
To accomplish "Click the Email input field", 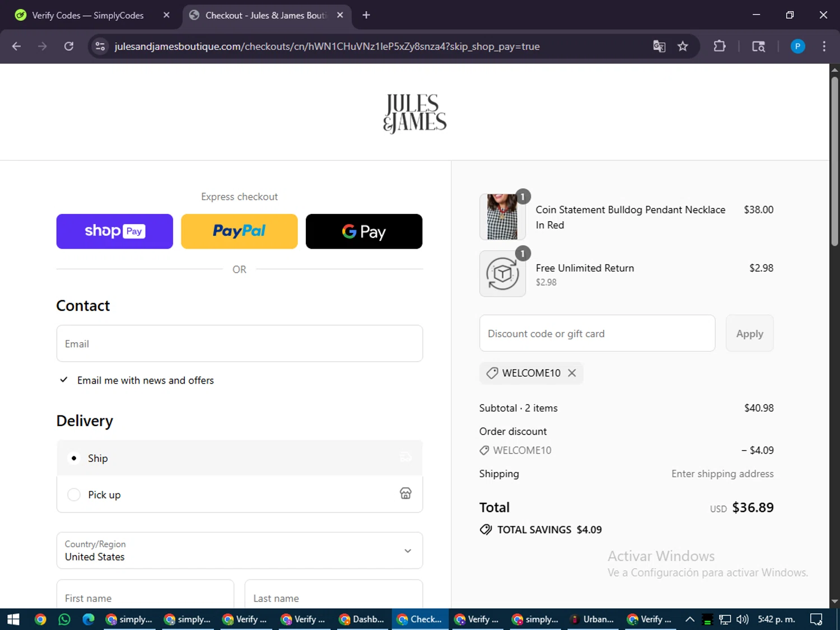I will [x=240, y=343].
